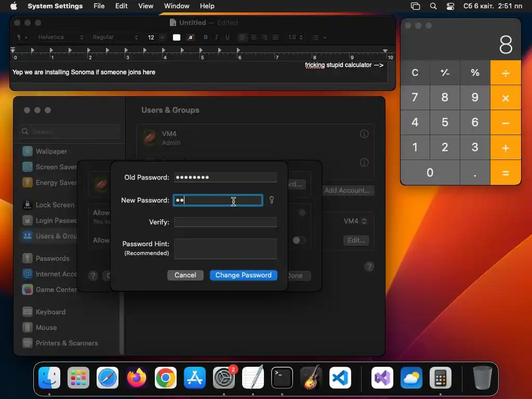Open the Help menu
The width and height of the screenshot is (532, 399).
pos(207,6)
